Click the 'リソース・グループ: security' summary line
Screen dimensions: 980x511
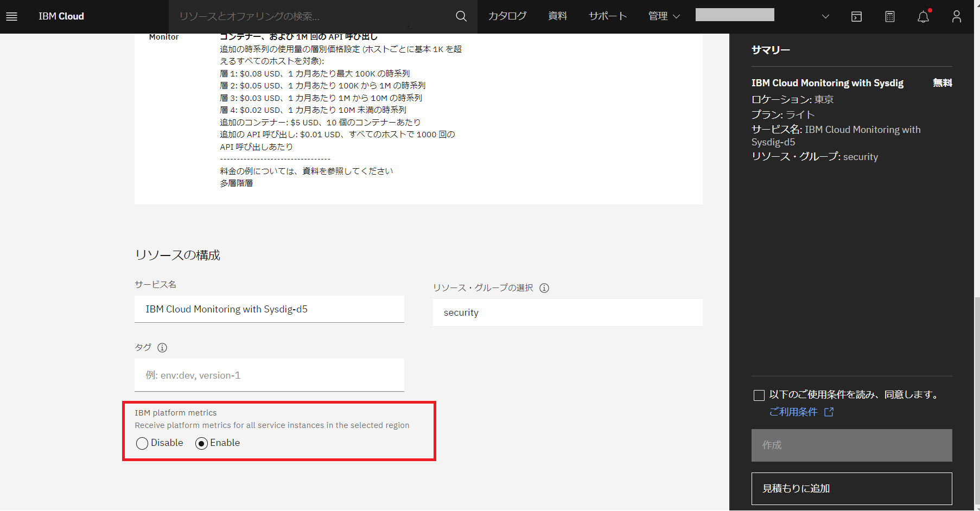click(814, 157)
